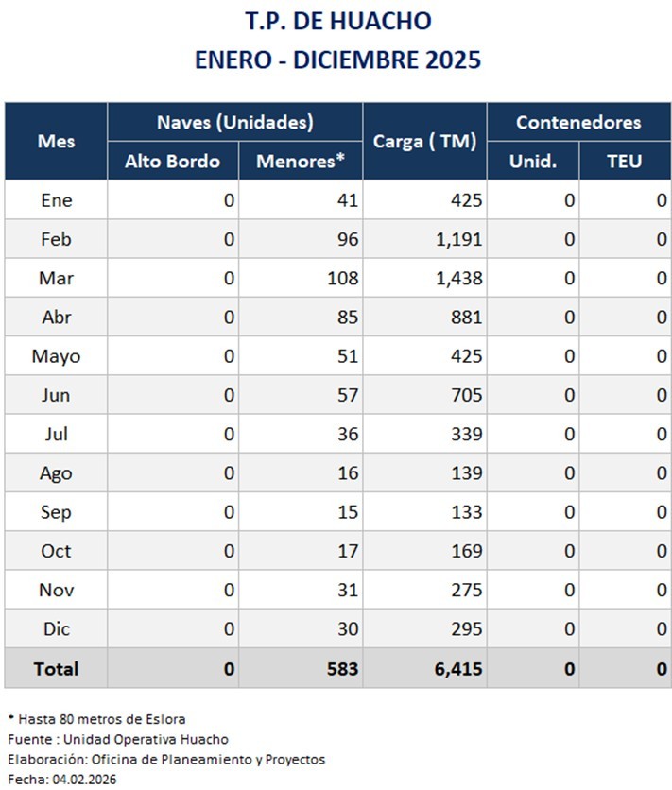Click the 'Mes' column header
The image size is (672, 790).
pyautogui.click(x=56, y=141)
